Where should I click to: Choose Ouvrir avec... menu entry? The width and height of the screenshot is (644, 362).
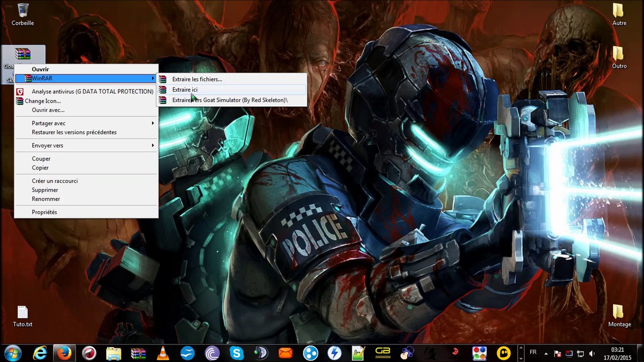[x=86, y=110]
